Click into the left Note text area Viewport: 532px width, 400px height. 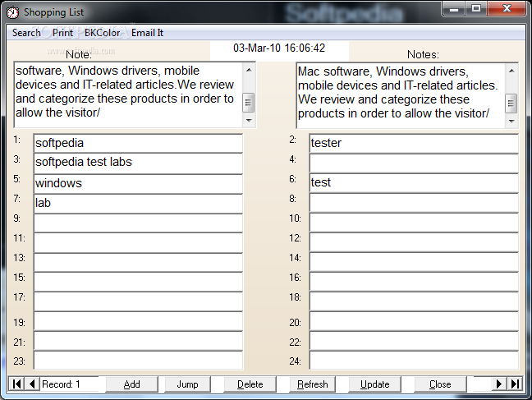coord(129,94)
